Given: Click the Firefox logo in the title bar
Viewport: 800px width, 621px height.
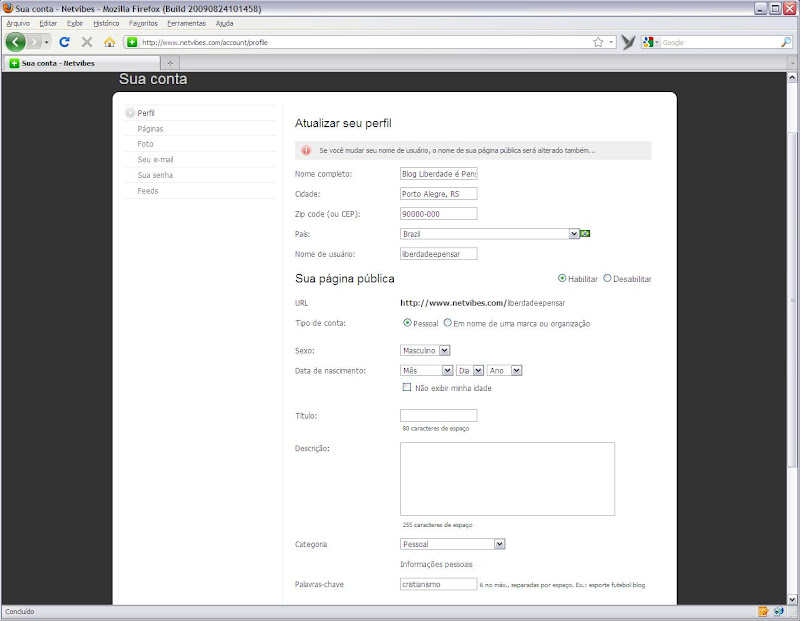Looking at the screenshot, I should pos(8,8).
